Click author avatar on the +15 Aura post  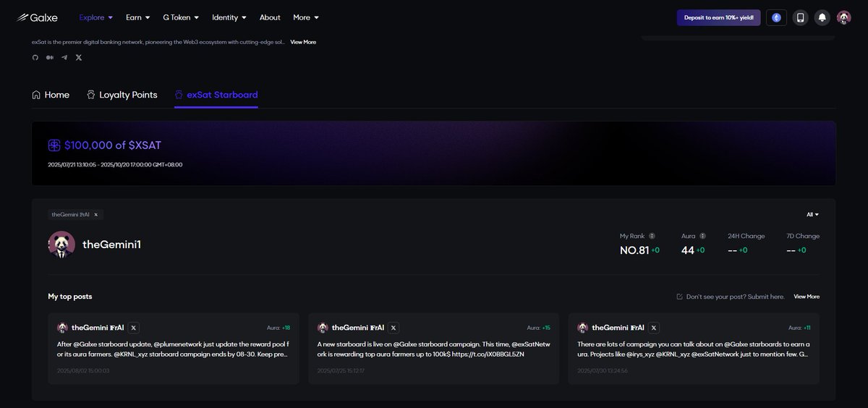point(323,328)
